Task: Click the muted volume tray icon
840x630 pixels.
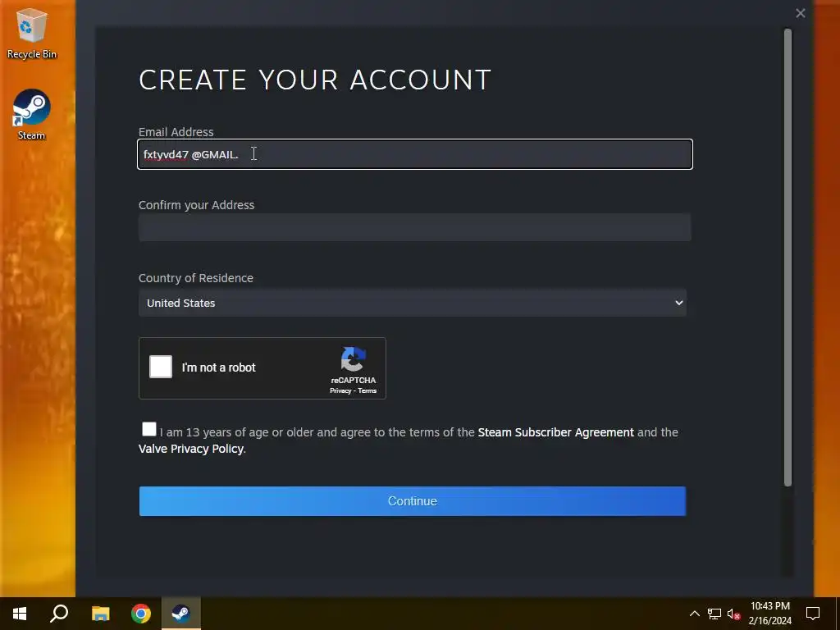Action: tap(733, 614)
